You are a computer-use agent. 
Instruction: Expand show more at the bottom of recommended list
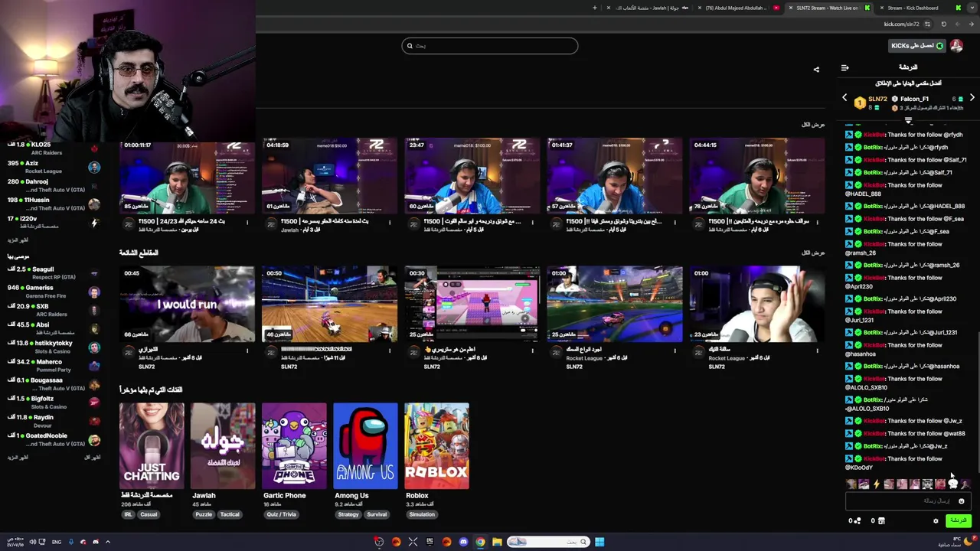[x=18, y=458]
